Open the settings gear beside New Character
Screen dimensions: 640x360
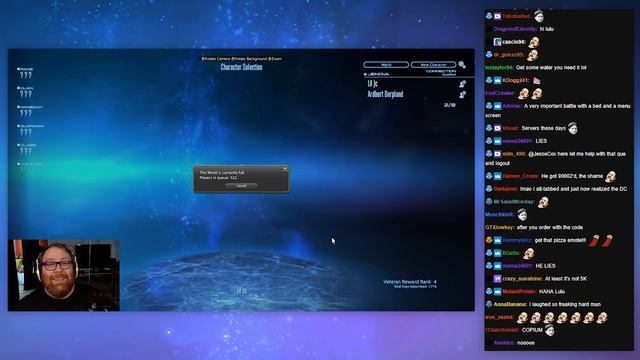[462, 65]
